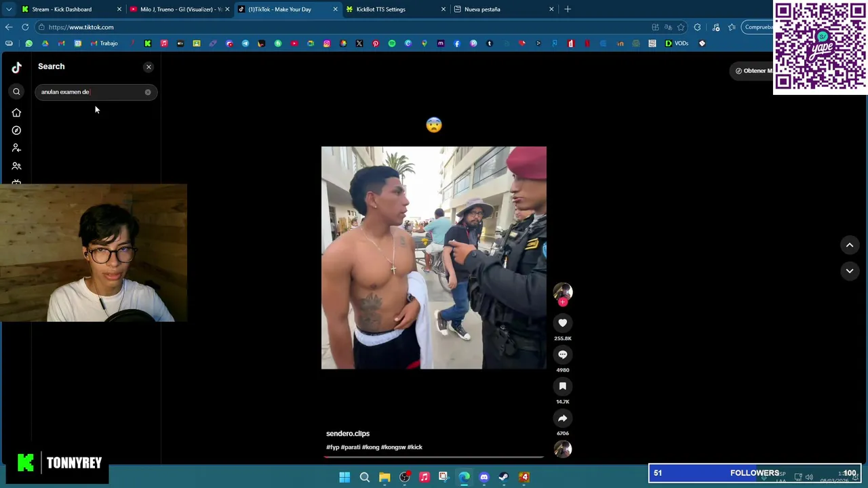Open Microsoft Edge taskbar icon
Image resolution: width=868 pixels, height=488 pixels.
tap(465, 477)
